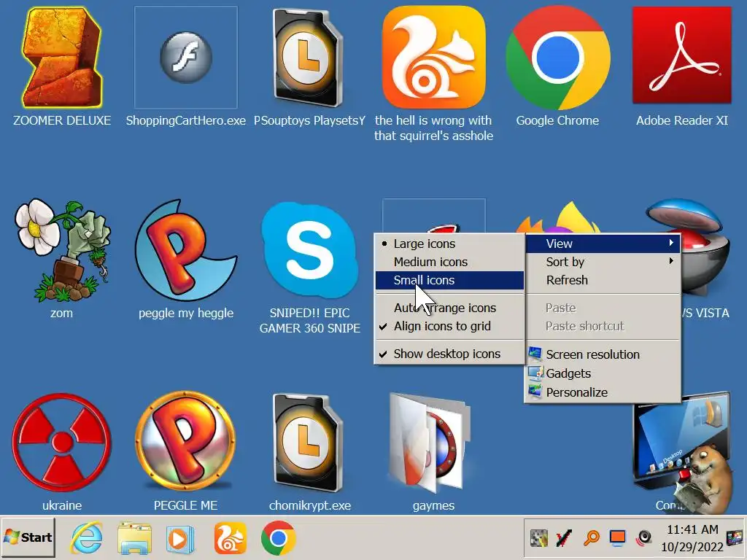Viewport: 747px width, 560px height.
Task: Click the Paste shortcut menu entry
Action: tap(603, 326)
